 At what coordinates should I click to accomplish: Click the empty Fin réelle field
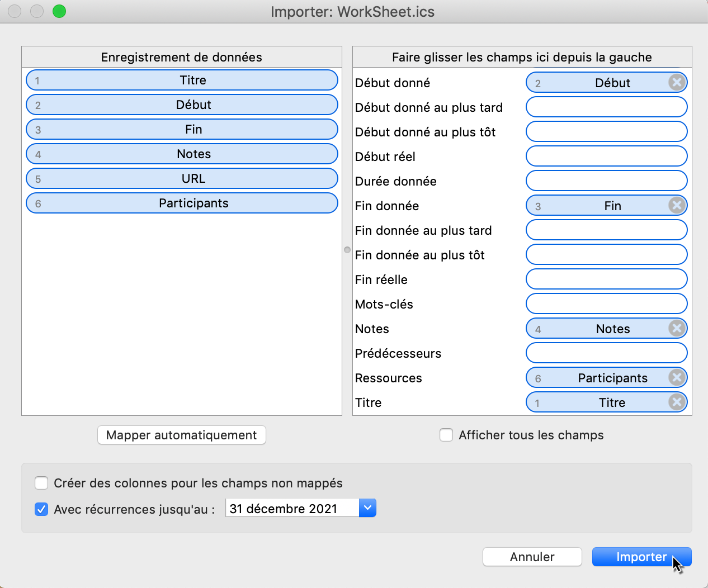606,279
